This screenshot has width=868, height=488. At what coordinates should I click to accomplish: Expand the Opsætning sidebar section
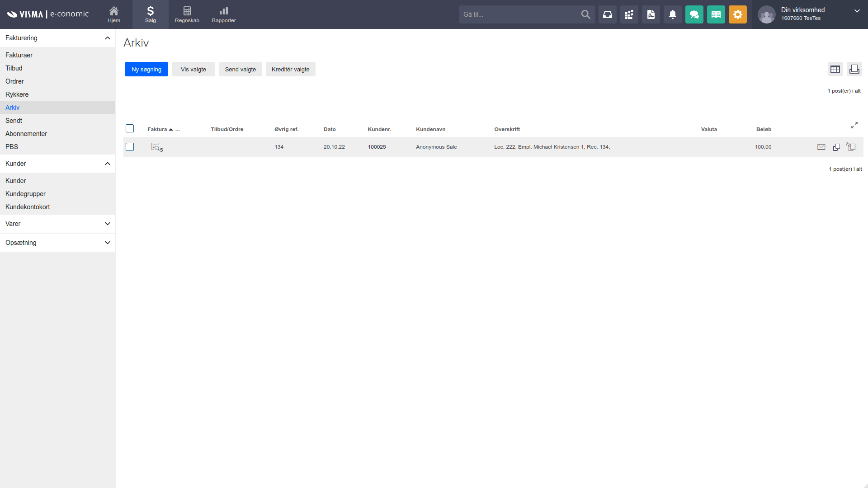click(107, 243)
